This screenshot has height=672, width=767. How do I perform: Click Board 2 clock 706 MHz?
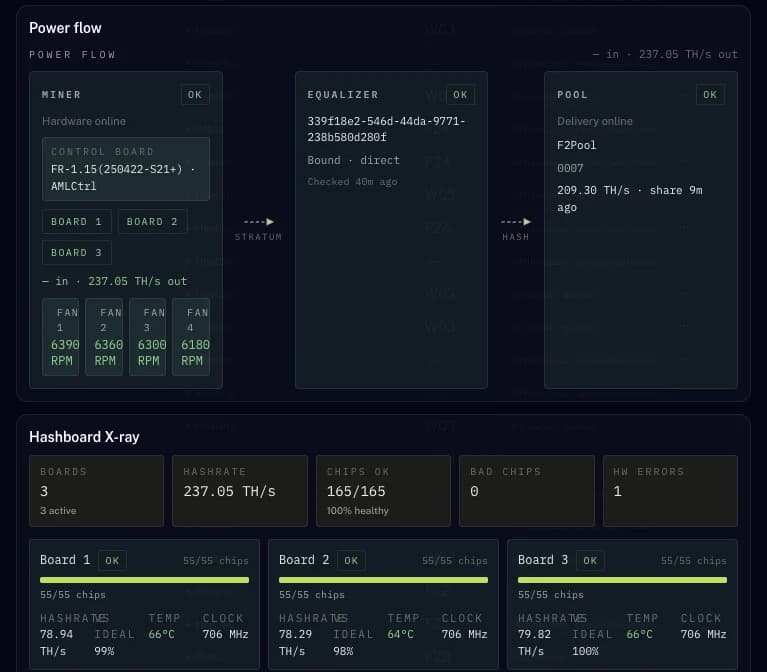(464, 634)
